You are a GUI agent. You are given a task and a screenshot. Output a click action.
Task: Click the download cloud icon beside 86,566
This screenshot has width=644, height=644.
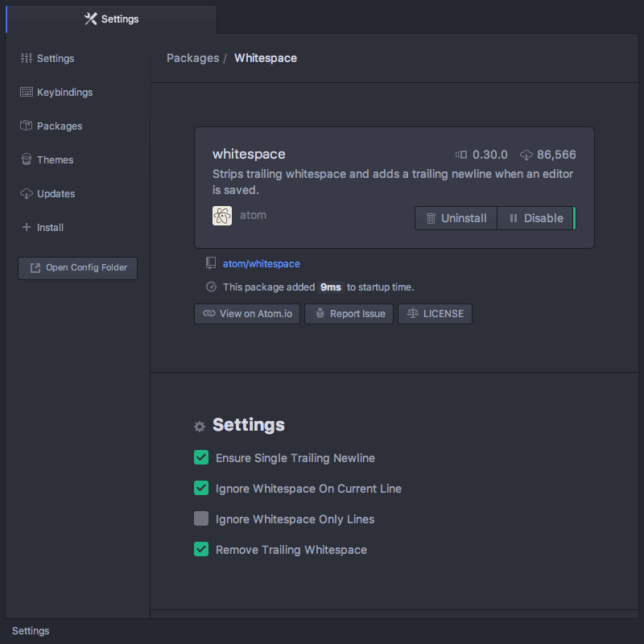[526, 155]
